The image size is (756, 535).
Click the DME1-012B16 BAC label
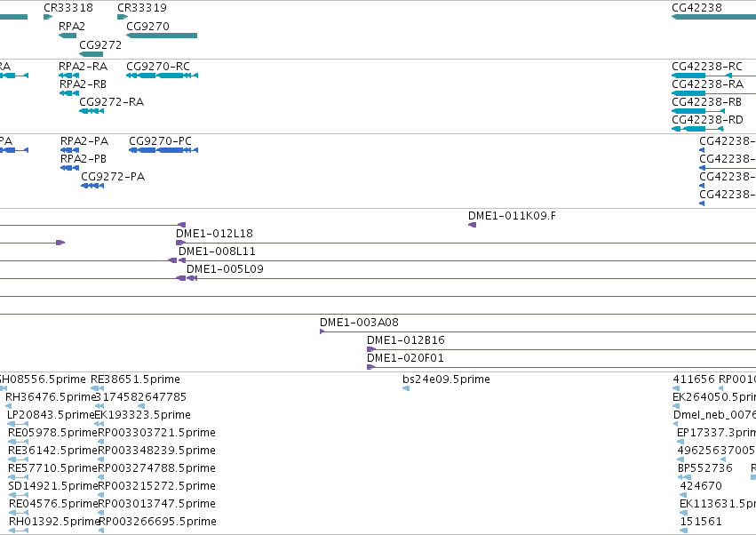406,340
